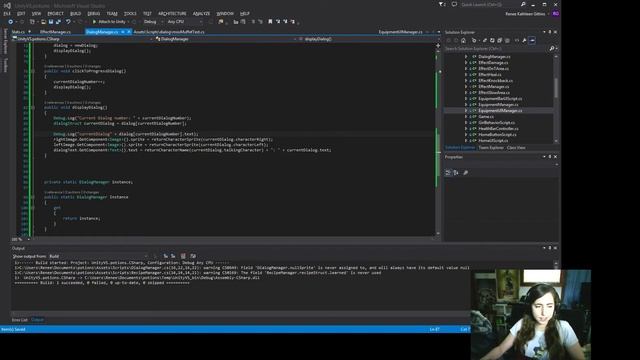This screenshot has width=640, height=360.
Task: Open the UnityVS project scope dropdown
Action: coord(82,39)
